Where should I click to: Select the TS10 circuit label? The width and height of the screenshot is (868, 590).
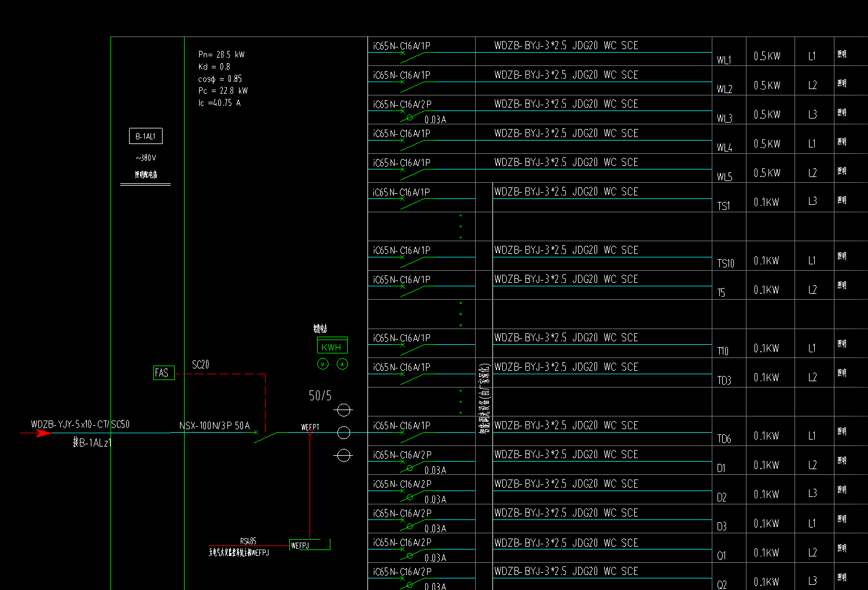pos(726,264)
